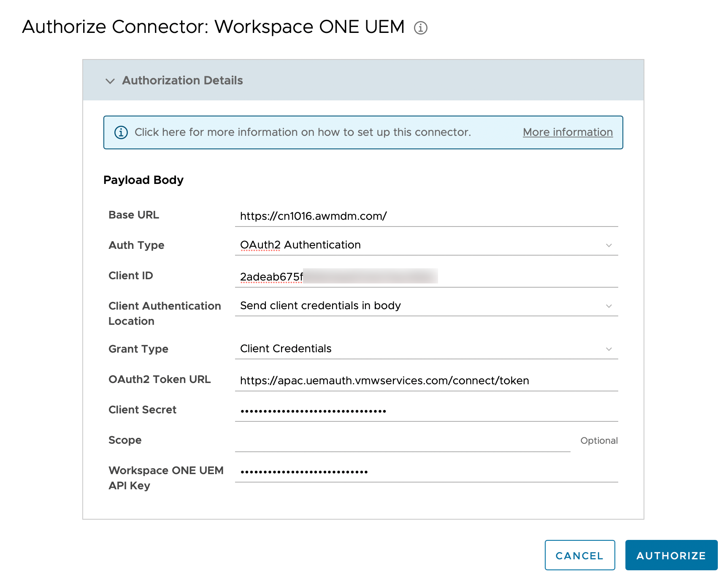Click the Payload Body heading

click(x=143, y=180)
